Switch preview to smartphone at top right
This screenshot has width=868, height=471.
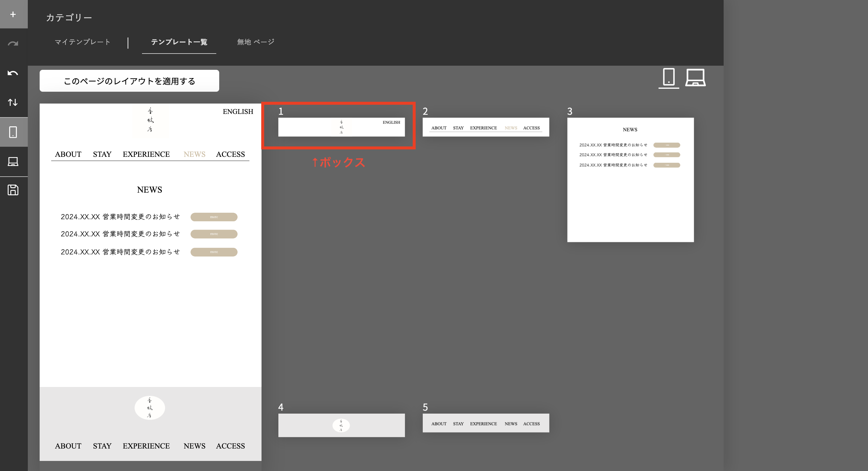click(669, 78)
